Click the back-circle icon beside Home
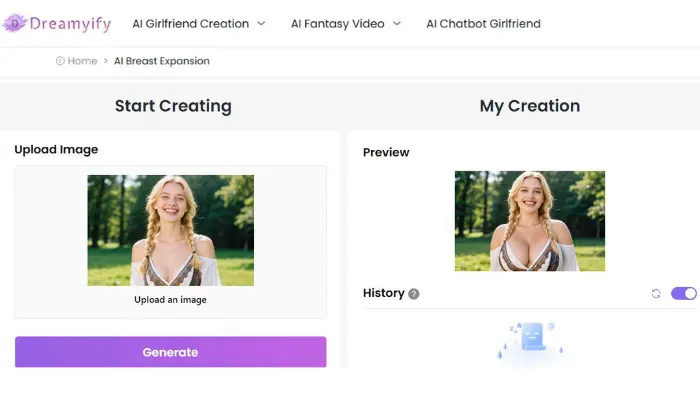 [60, 61]
